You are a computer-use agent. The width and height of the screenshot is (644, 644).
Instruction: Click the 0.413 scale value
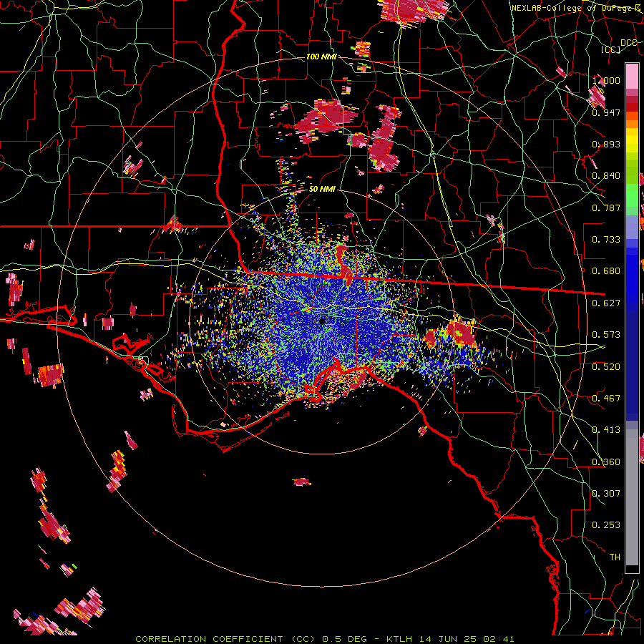tap(606, 430)
